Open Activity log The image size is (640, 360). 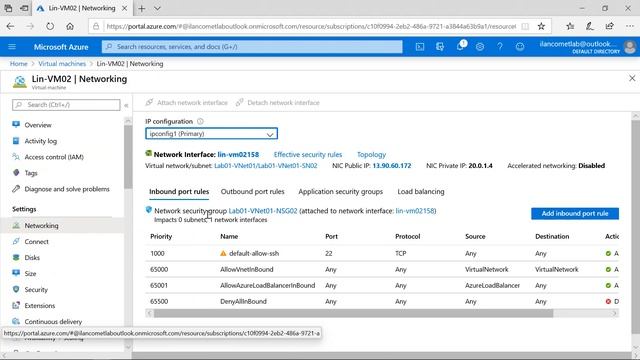pyautogui.click(x=40, y=141)
